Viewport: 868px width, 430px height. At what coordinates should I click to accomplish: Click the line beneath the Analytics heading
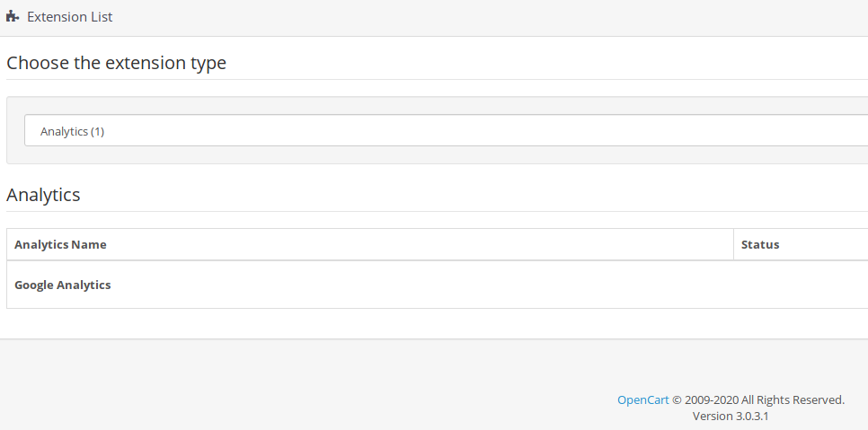(x=437, y=211)
